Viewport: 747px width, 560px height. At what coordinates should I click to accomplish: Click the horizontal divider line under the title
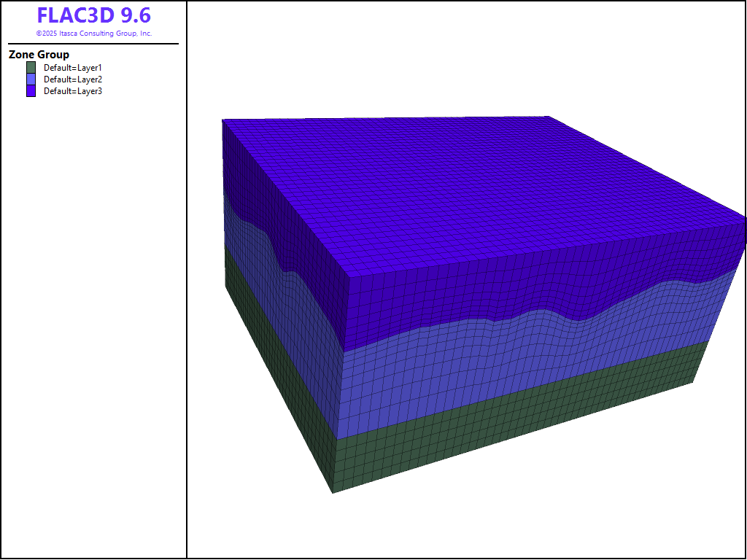pos(93,44)
